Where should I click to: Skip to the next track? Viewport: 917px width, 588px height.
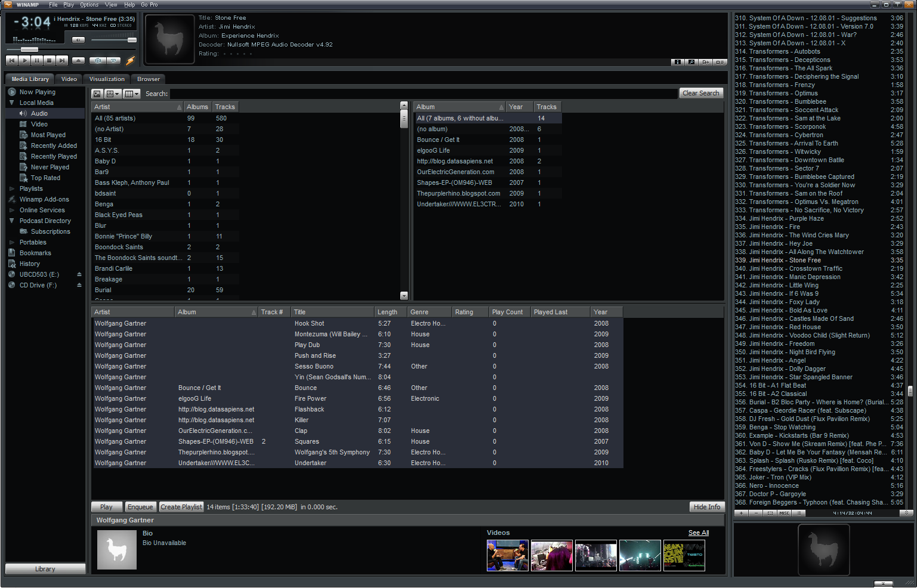(x=62, y=60)
